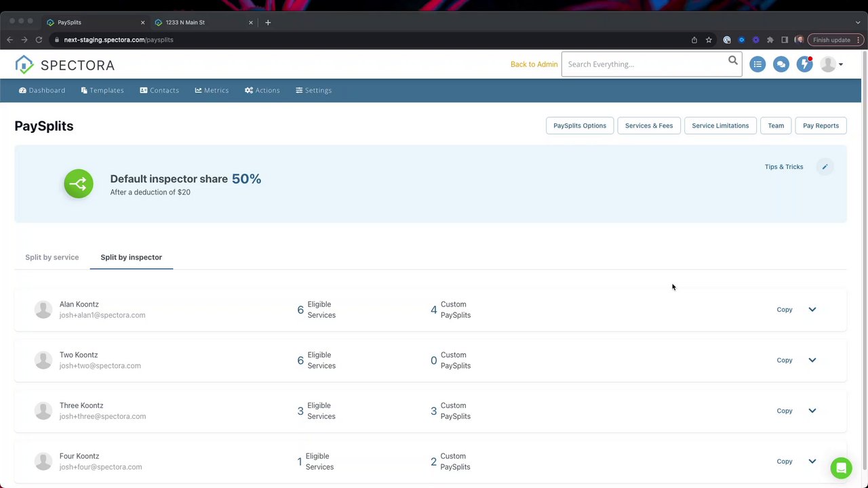The height and width of the screenshot is (488, 868).
Task: Open Pay Reports button
Action: click(x=821, y=125)
